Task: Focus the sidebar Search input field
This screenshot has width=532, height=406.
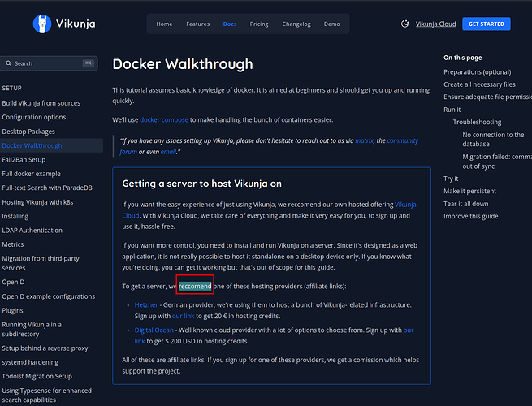Action: click(x=49, y=63)
